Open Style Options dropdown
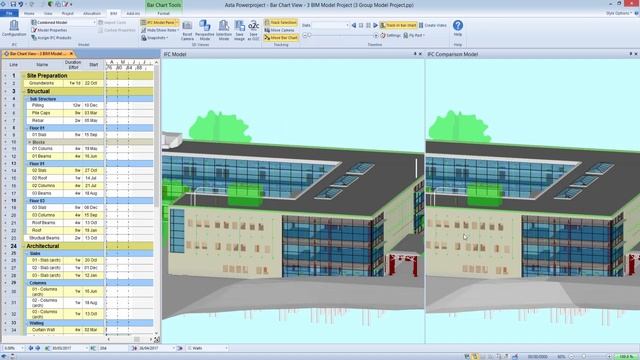This screenshot has height=360, width=640. click(619, 13)
